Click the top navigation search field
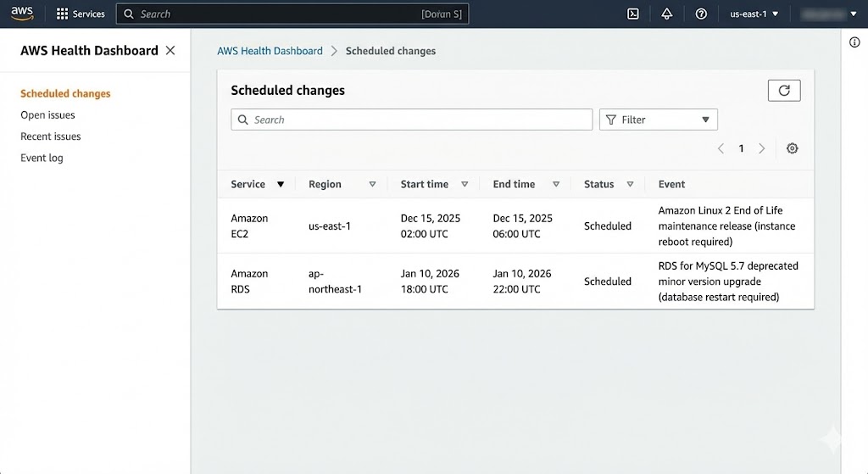868x474 pixels. point(292,14)
